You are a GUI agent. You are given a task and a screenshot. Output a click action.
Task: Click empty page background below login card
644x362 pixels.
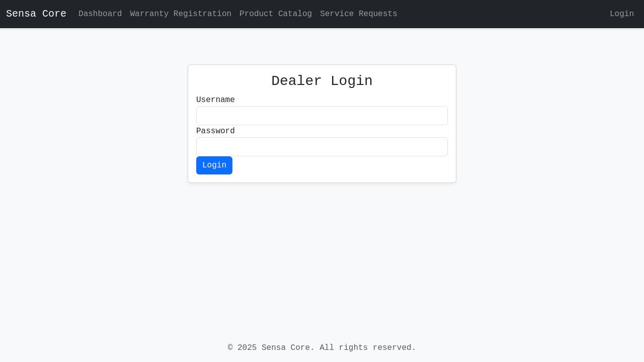322,251
